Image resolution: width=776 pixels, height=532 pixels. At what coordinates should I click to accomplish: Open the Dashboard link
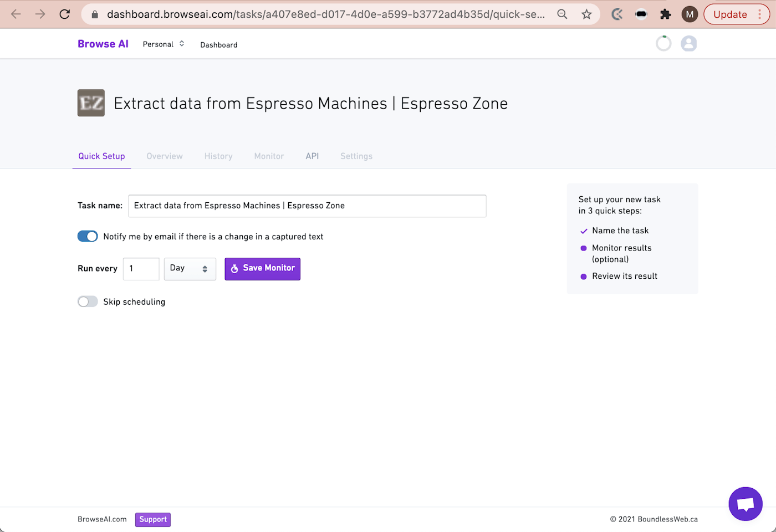(x=219, y=45)
